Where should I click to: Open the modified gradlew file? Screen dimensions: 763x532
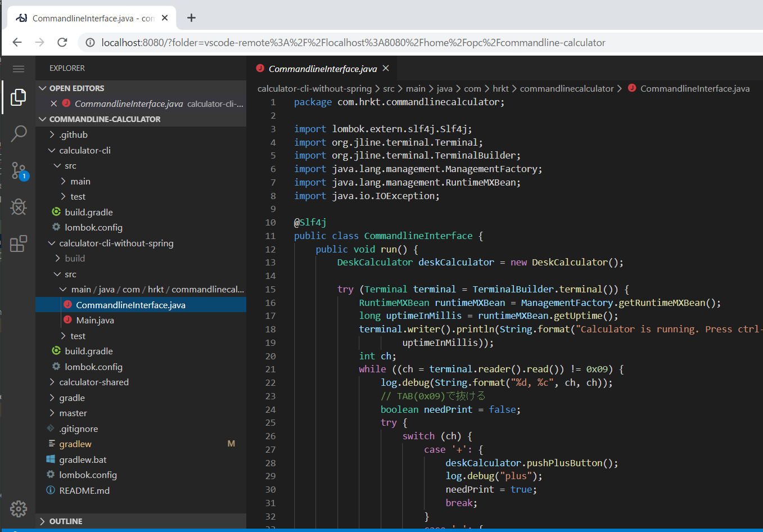pyautogui.click(x=75, y=444)
